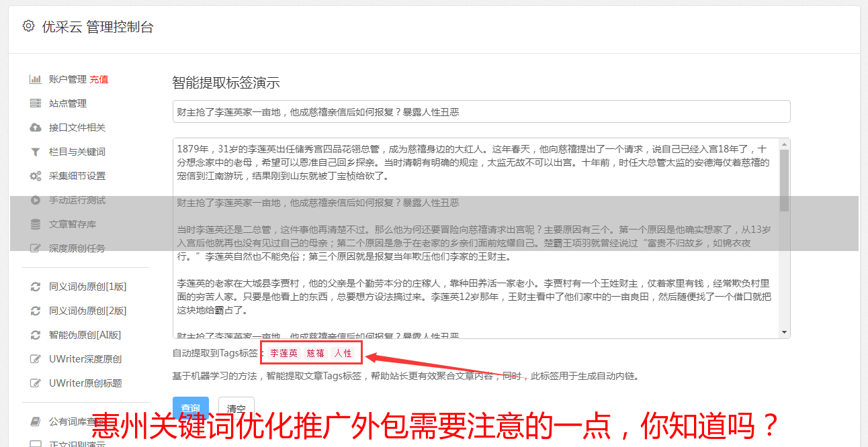
Task: Open the filter icon for 栏目与关键词
Action: 36,152
